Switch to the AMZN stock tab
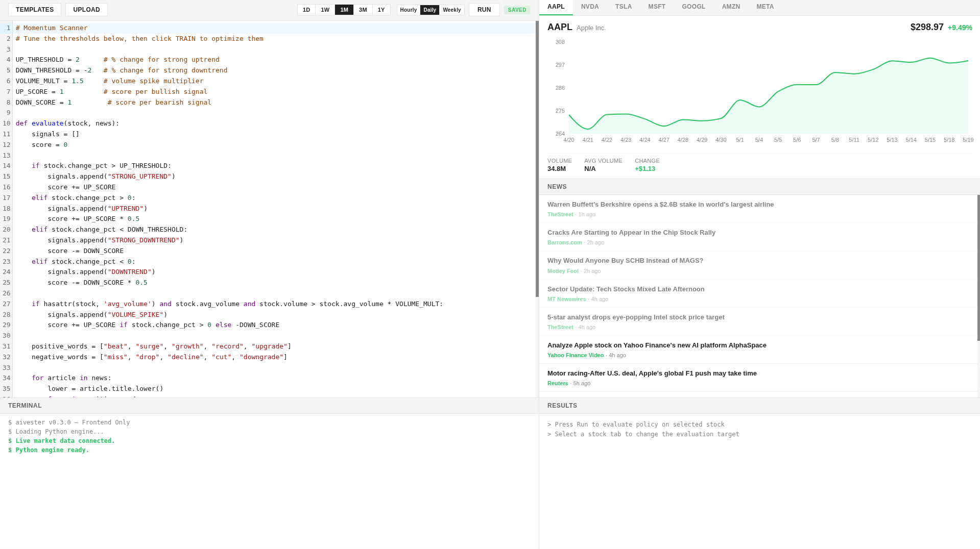Viewport: 980px width, 549px height. click(x=731, y=7)
